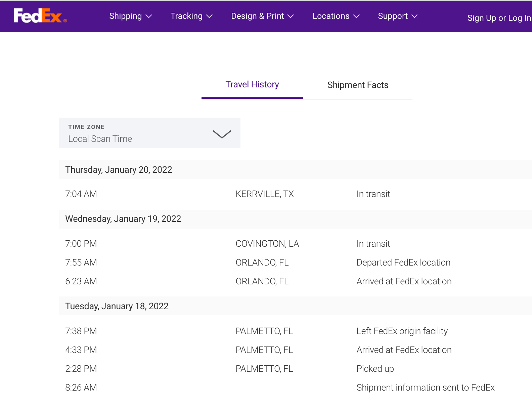The width and height of the screenshot is (532, 402).
Task: Click PALMETTO, FL in the 4:33 PM row
Action: coord(264,350)
